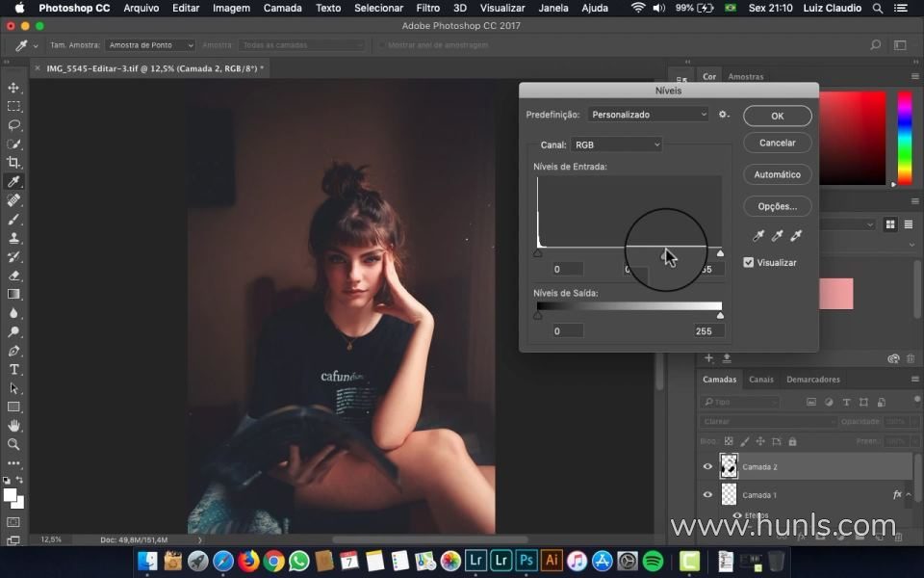Click the black input level value field
Image resolution: width=924 pixels, height=578 pixels.
[x=568, y=269]
